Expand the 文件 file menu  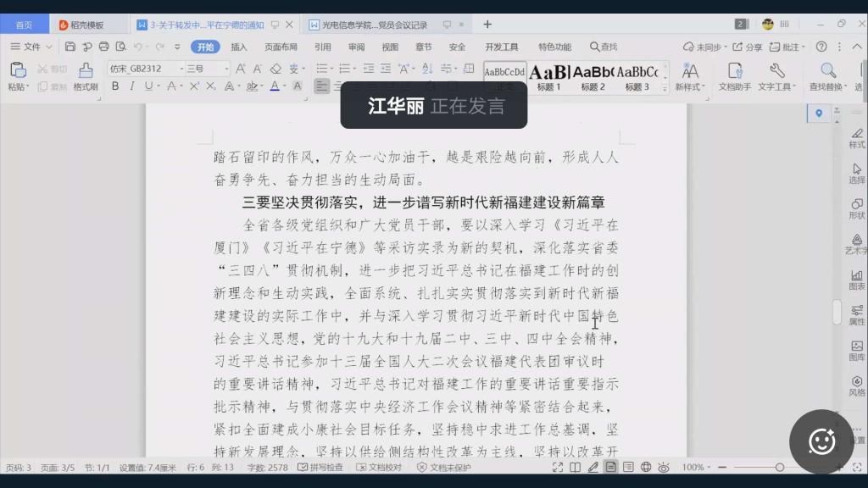tap(32, 47)
